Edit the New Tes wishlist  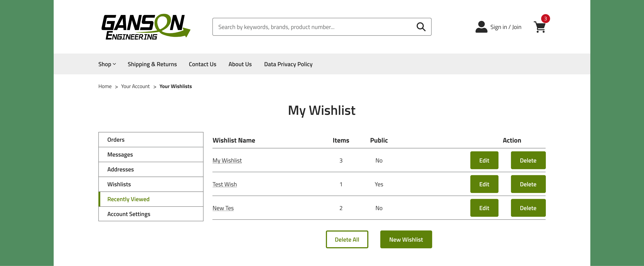pos(484,208)
